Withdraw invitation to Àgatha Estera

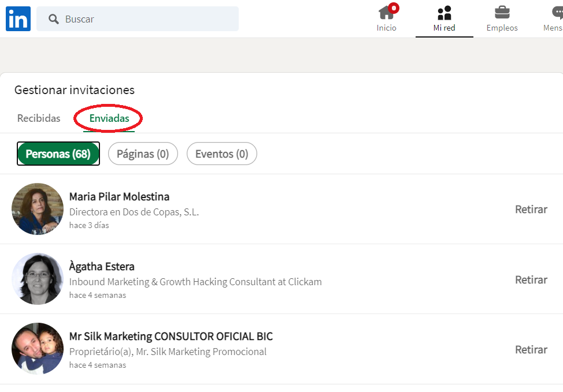coord(531,280)
